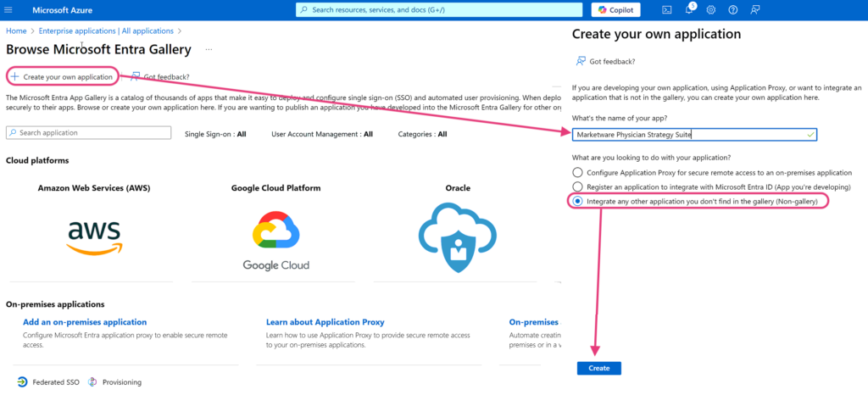This screenshot has width=868, height=395.
Task: Click the Provisioning legend icon
Action: [92, 381]
